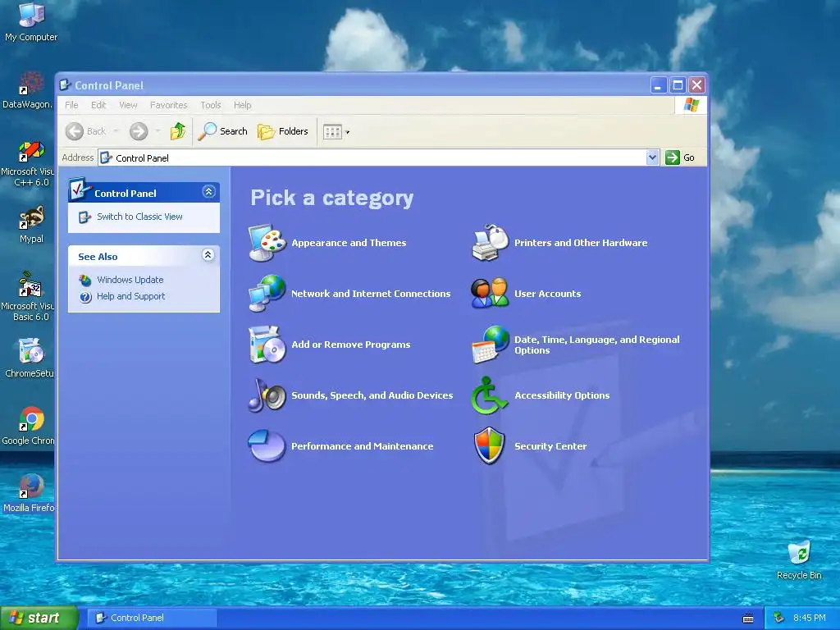Select ChromeSetup desktop icon
This screenshot has height=630, width=840.
coord(29,358)
